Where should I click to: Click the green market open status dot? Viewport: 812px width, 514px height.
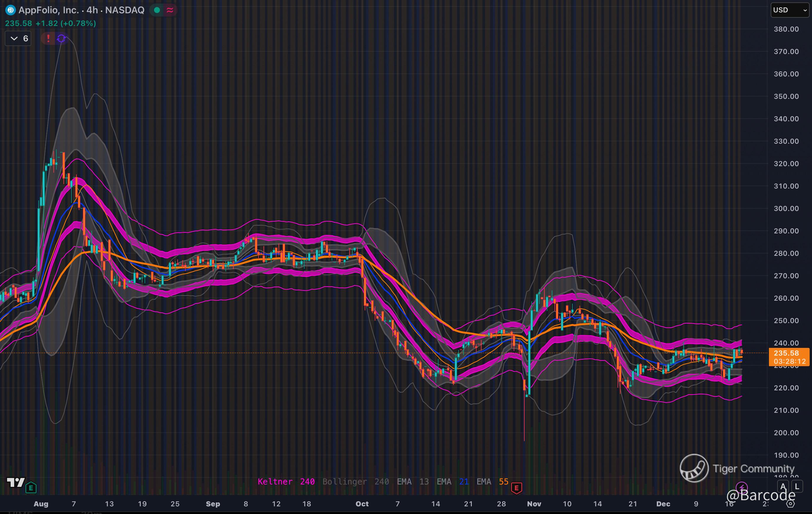pos(157,10)
